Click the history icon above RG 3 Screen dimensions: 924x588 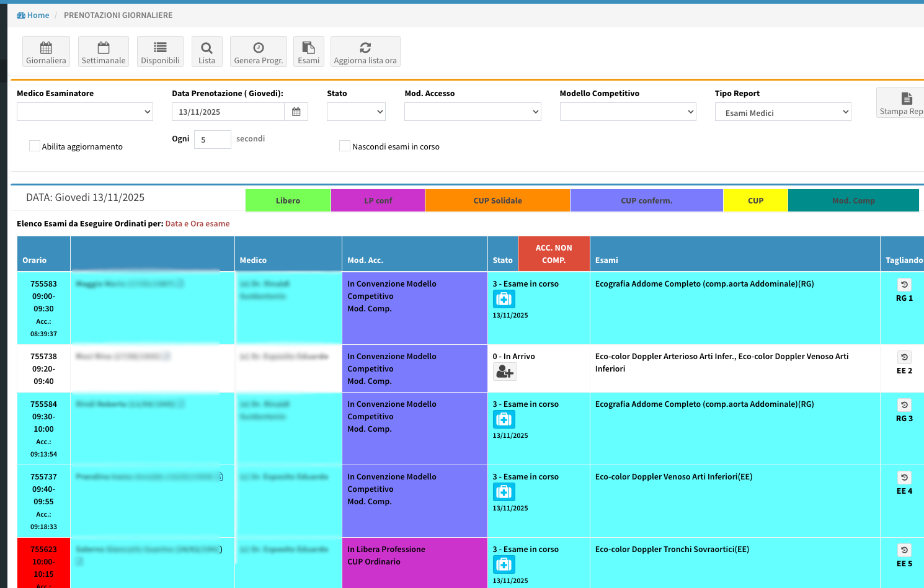click(x=904, y=405)
